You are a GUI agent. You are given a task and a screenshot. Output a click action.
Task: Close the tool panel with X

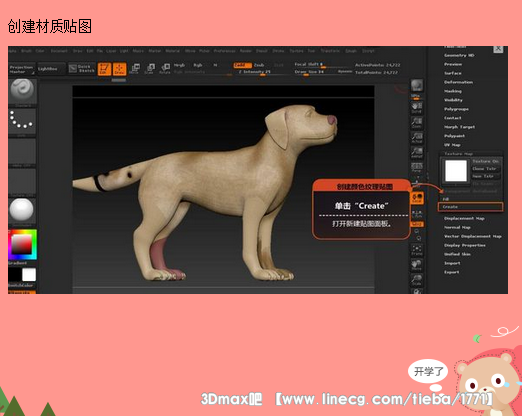click(498, 49)
